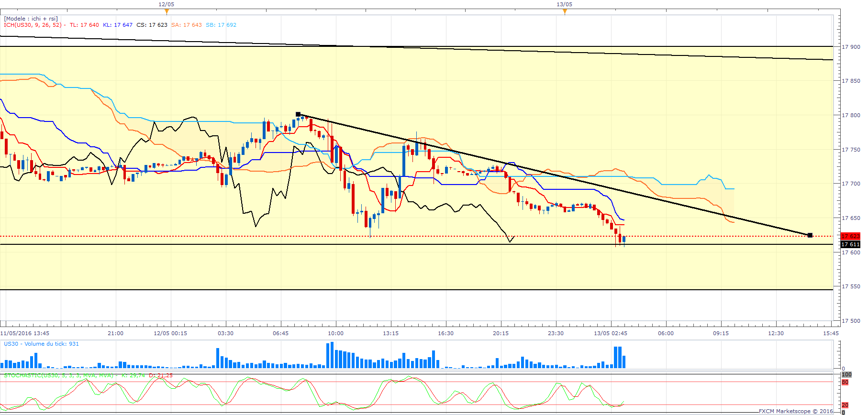
Task: Click the '21:00' time axis label
Action: (x=116, y=333)
